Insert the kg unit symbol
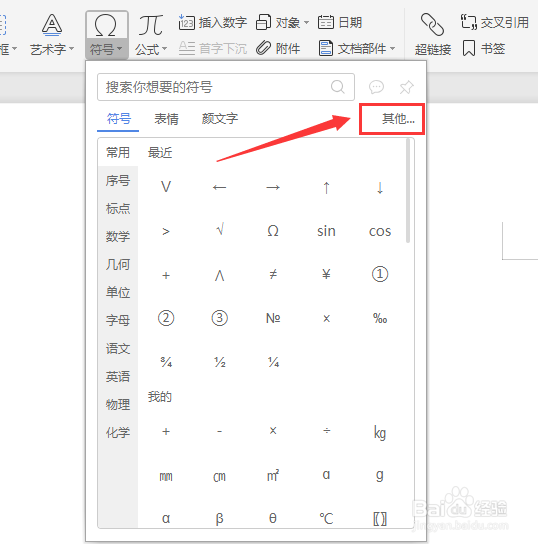 pos(380,433)
